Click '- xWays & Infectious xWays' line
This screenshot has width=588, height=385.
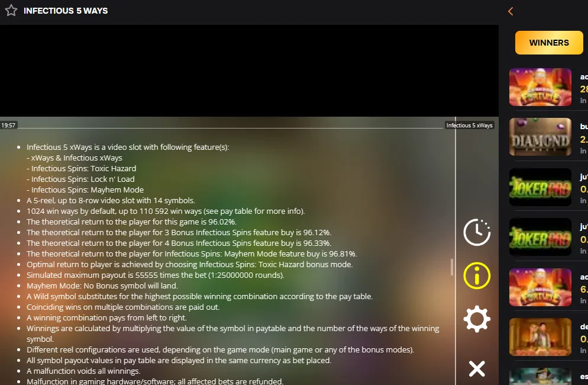[75, 158]
